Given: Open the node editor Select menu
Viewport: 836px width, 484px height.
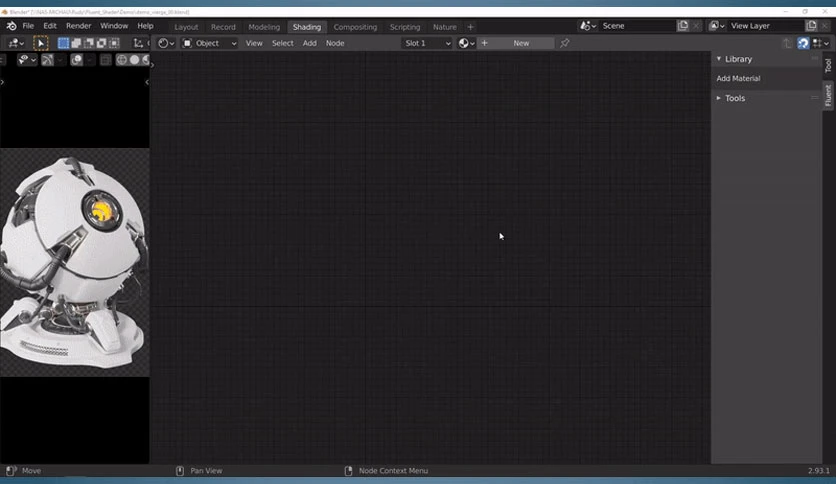Looking at the screenshot, I should click(283, 43).
